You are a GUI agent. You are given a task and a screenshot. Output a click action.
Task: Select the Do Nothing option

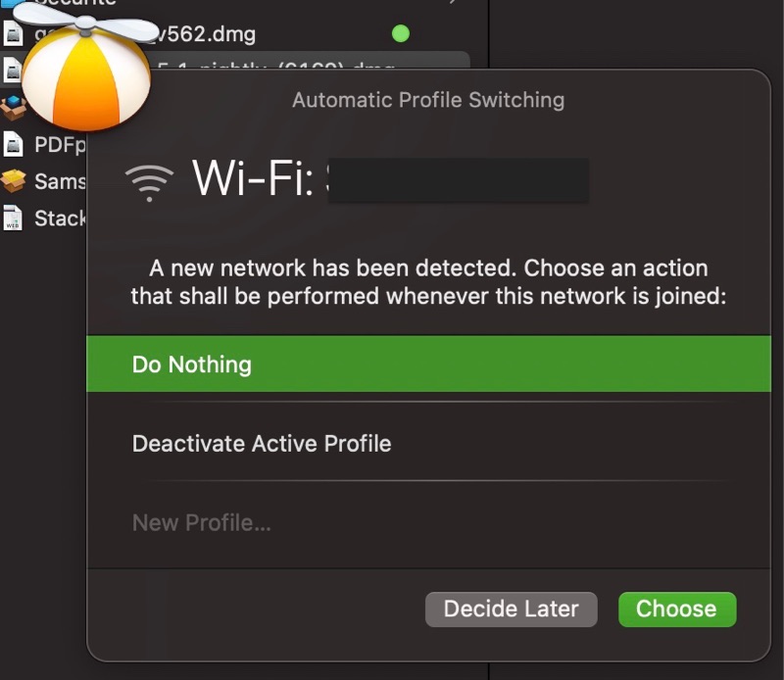point(428,364)
